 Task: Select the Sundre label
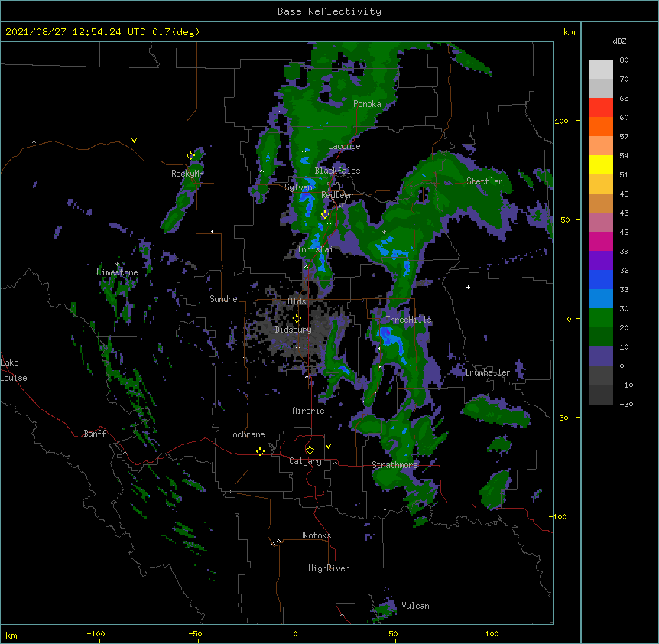[223, 299]
